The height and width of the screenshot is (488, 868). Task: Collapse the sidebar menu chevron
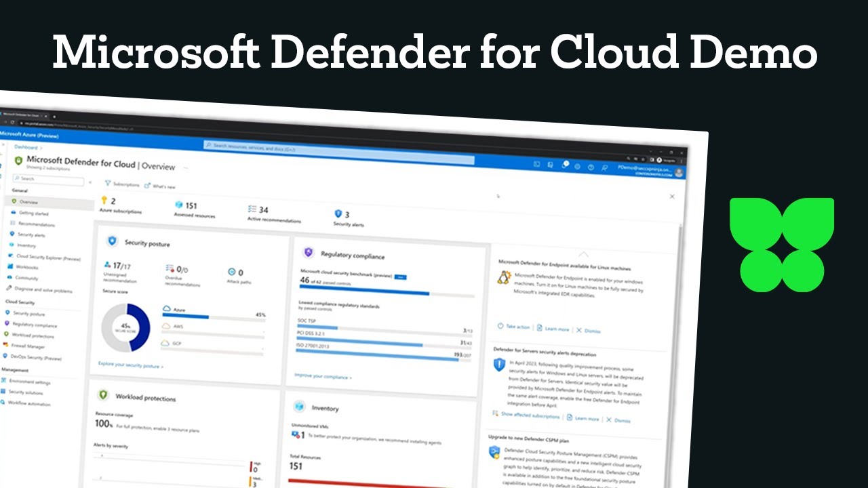coord(90,183)
